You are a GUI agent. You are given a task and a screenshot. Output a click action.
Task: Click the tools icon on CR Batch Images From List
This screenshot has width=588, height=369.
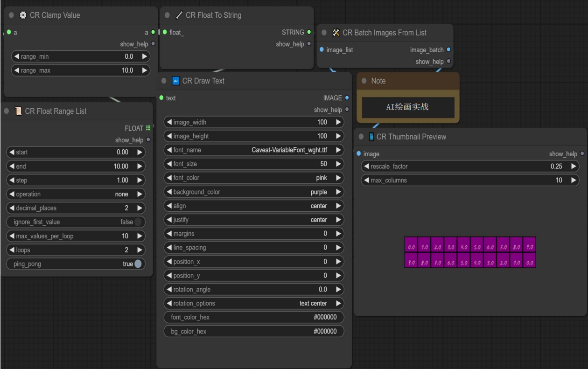[x=336, y=33]
